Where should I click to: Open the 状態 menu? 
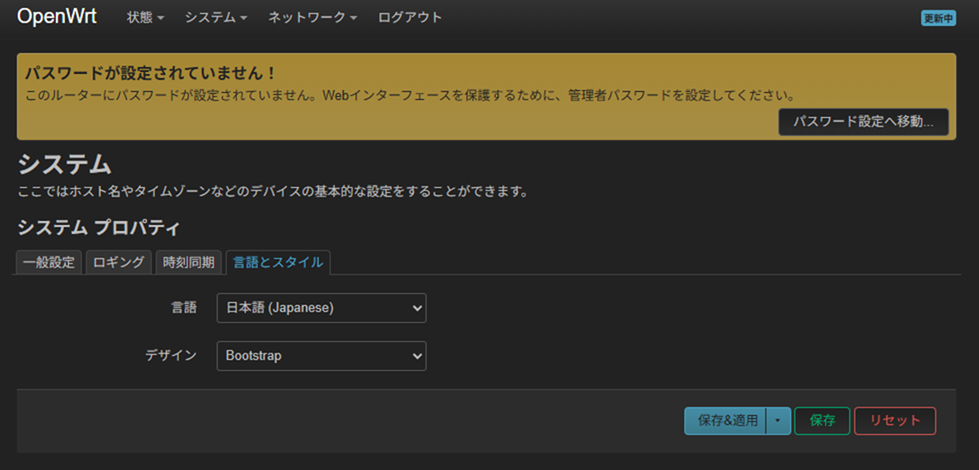click(x=145, y=17)
